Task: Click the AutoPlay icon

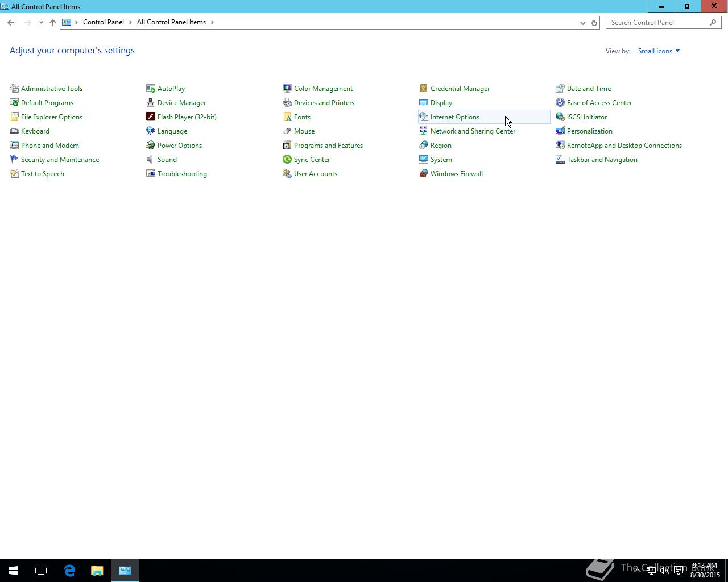Action: (151, 88)
